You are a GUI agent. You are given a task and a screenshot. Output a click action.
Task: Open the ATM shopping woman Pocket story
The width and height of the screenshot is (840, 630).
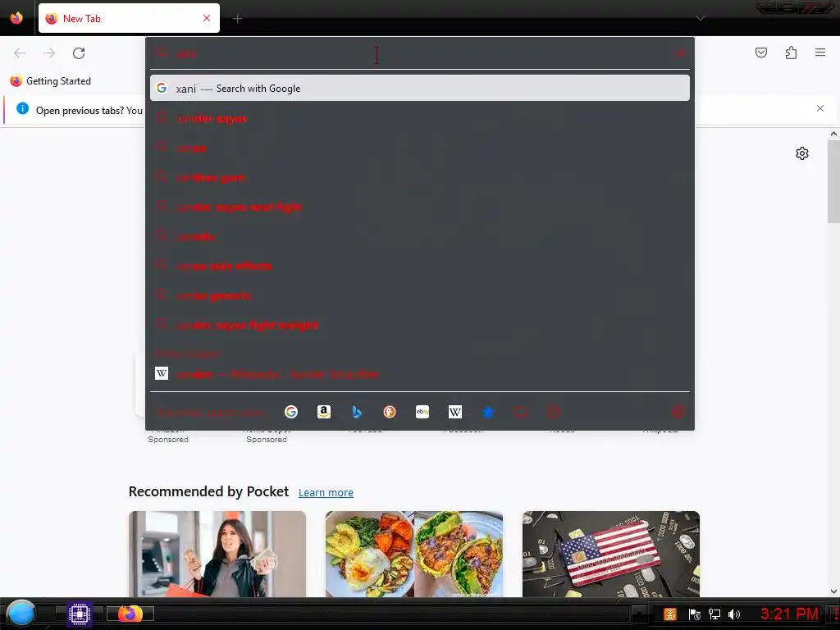tap(217, 554)
